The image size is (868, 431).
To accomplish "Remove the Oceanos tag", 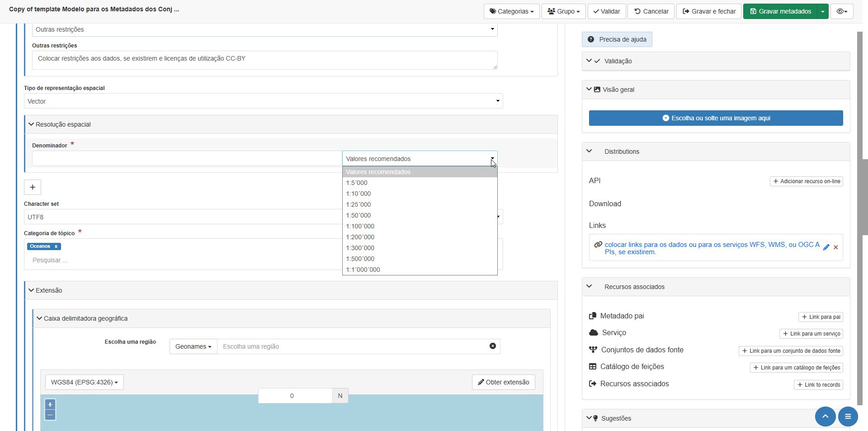I will pyautogui.click(x=56, y=246).
